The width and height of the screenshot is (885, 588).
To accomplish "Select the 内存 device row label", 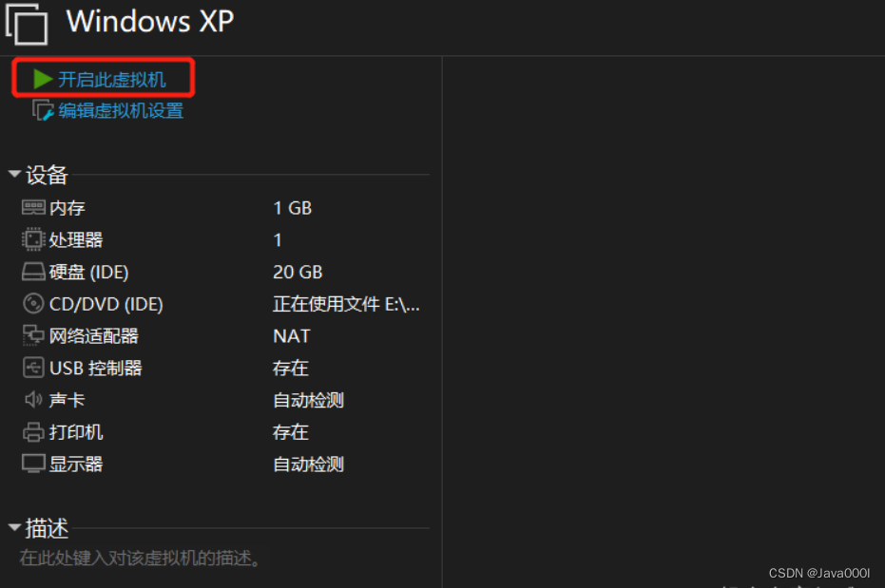I will tap(67, 208).
